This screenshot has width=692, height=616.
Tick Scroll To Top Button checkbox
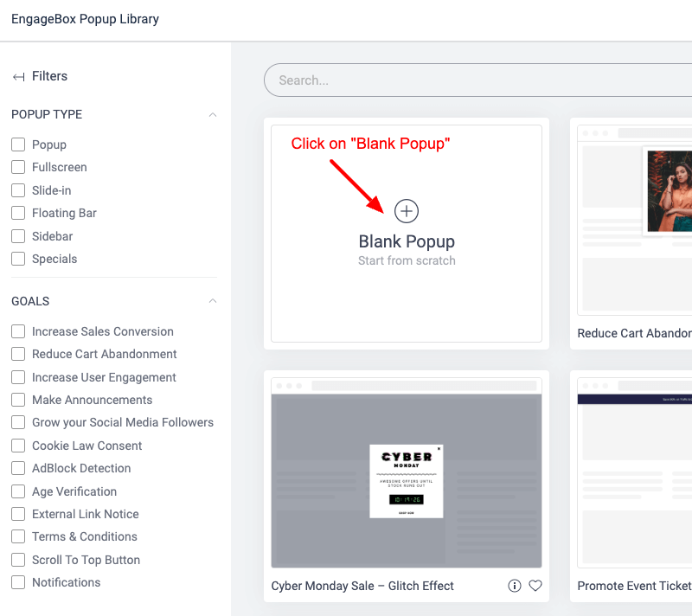tap(18, 560)
